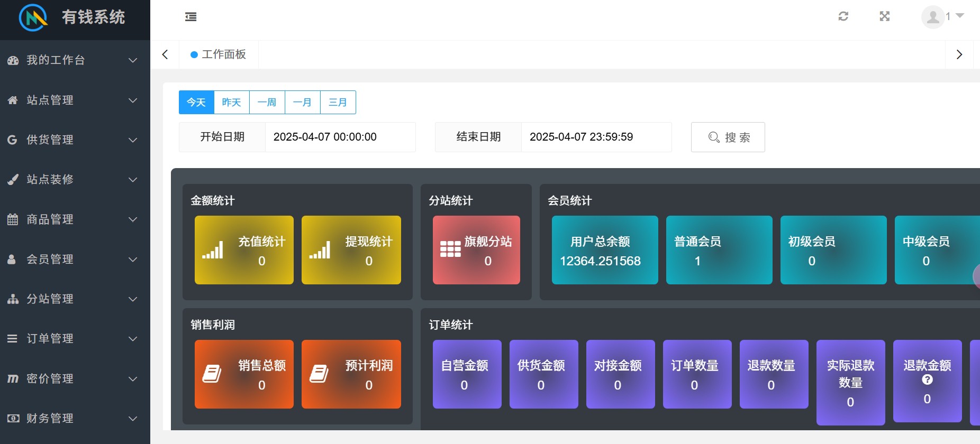Image resolution: width=980 pixels, height=444 pixels.
Task: Click the help question mark under 退款金额
Action: tap(927, 380)
